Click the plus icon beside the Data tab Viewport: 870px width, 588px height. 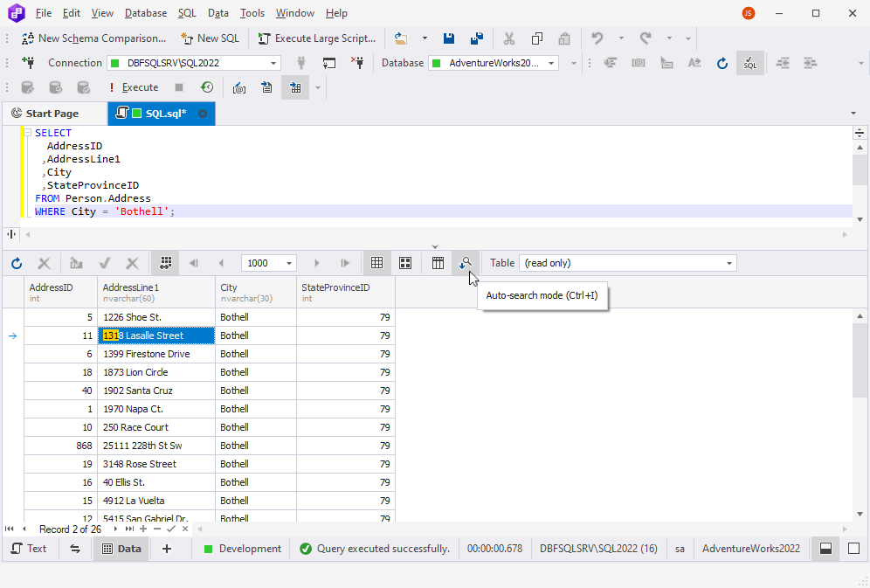[167, 549]
